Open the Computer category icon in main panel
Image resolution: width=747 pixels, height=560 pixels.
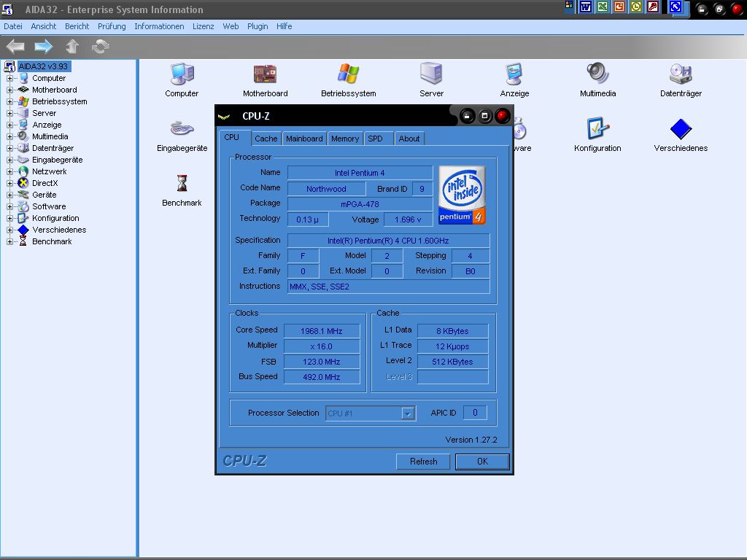point(182,74)
